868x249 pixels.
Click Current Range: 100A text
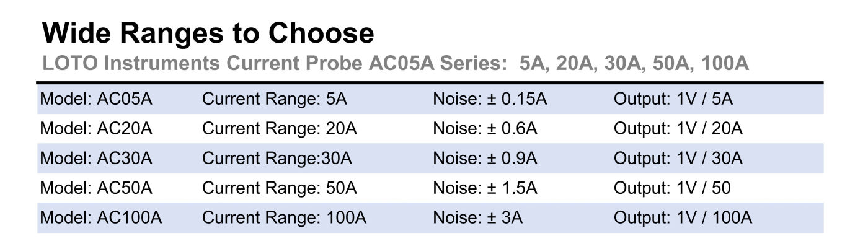coord(285,218)
